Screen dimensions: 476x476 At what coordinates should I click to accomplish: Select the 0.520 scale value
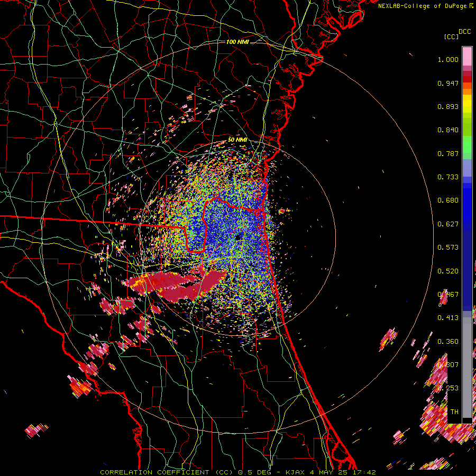click(448, 271)
